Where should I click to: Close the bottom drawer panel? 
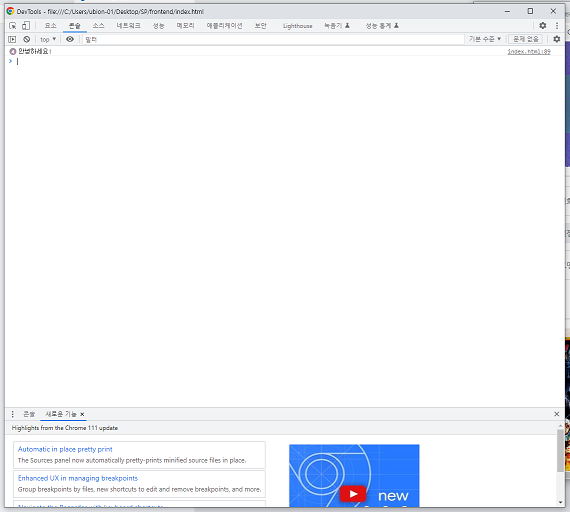tap(557, 414)
